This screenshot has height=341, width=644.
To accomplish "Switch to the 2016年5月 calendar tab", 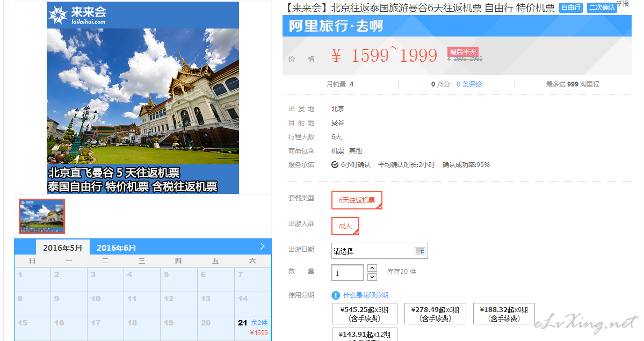I will coord(62,248).
